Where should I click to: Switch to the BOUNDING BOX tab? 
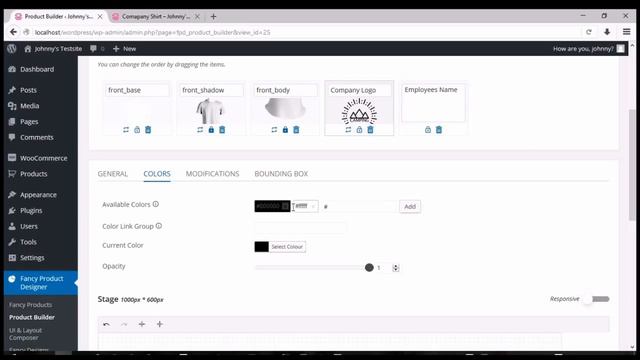coord(281,174)
